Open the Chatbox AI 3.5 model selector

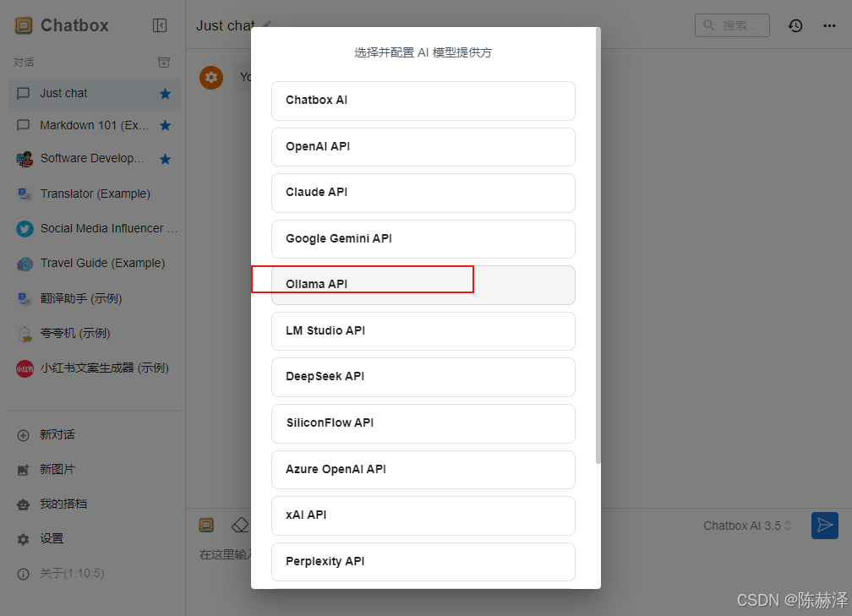(x=747, y=526)
